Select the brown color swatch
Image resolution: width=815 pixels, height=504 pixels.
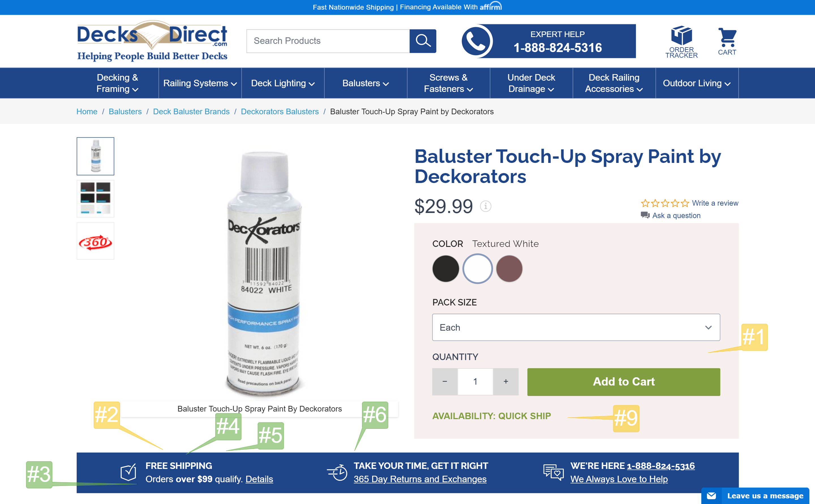509,269
